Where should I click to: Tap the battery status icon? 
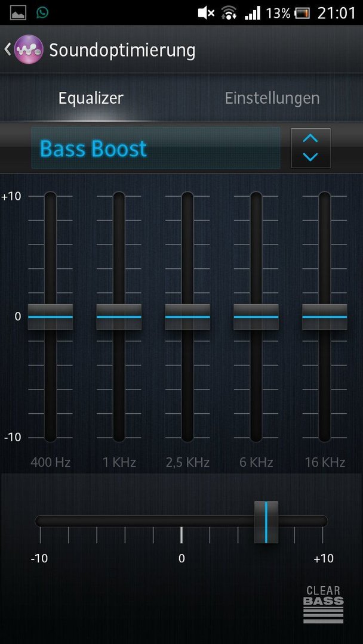pos(302,14)
